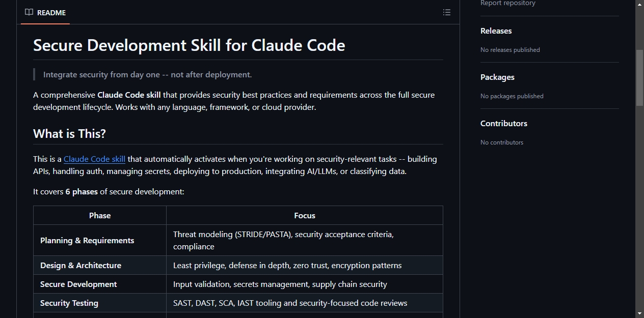Follow the Claude Code skill link

click(x=94, y=159)
